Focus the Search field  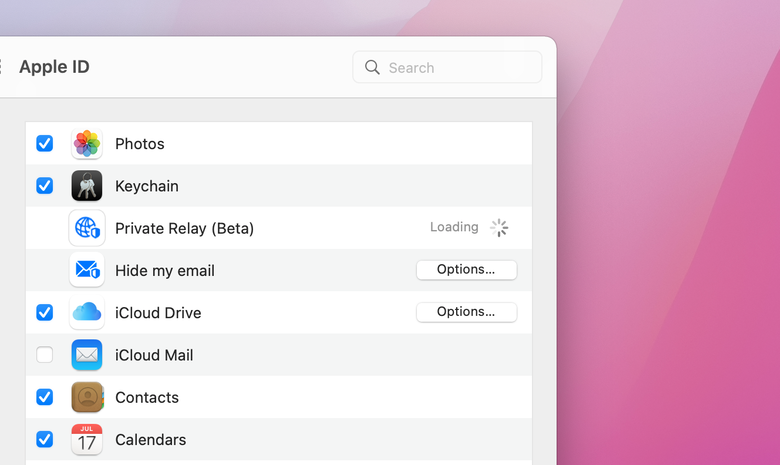click(x=447, y=67)
